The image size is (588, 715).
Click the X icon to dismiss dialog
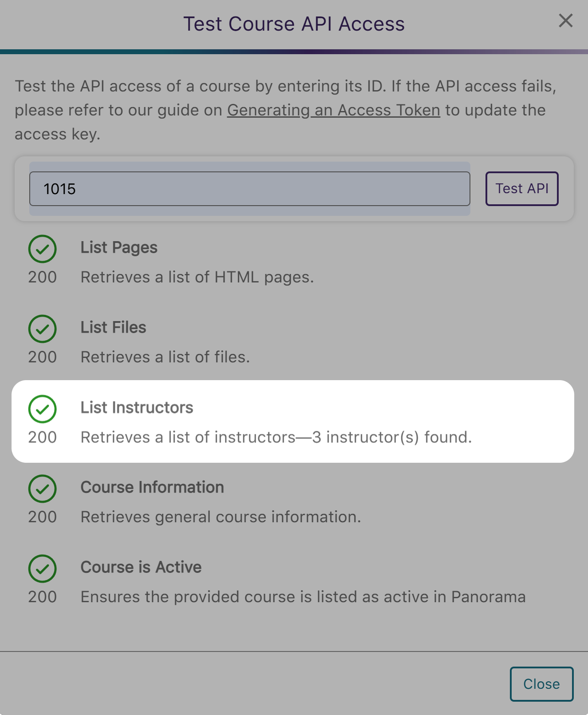point(565,20)
